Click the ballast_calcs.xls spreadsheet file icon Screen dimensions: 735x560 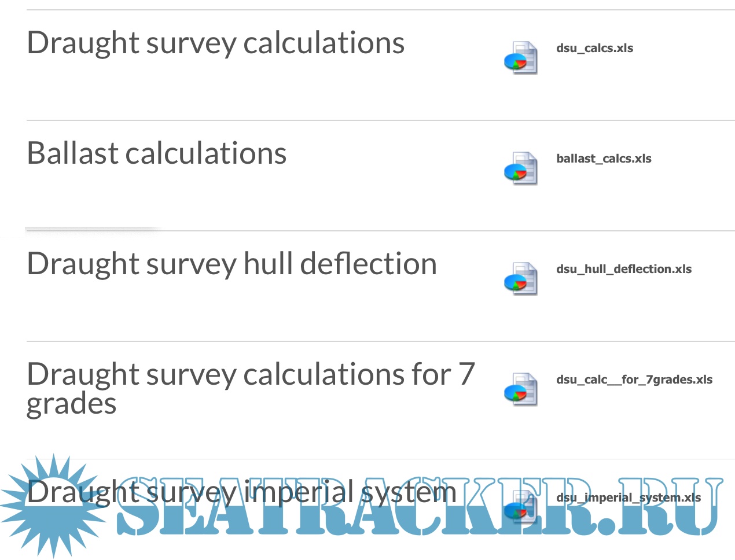point(521,168)
